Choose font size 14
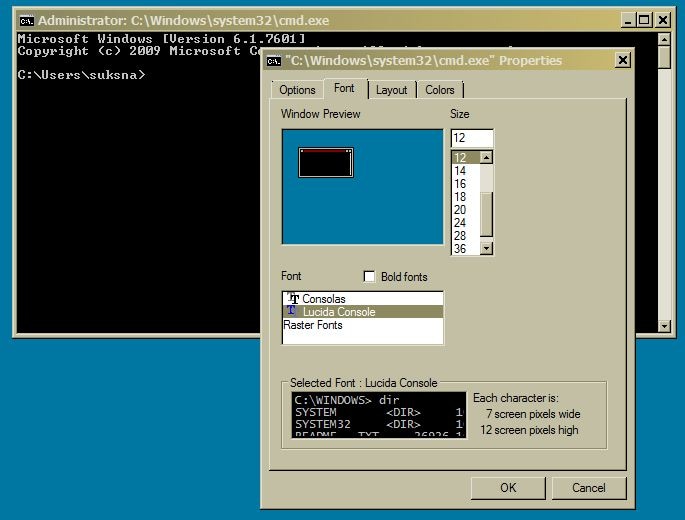 pyautogui.click(x=466, y=171)
